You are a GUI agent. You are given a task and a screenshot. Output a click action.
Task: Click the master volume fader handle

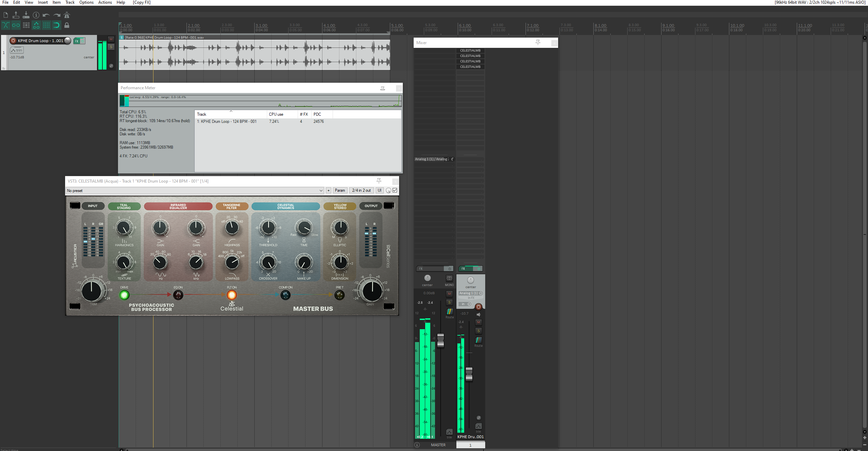440,340
